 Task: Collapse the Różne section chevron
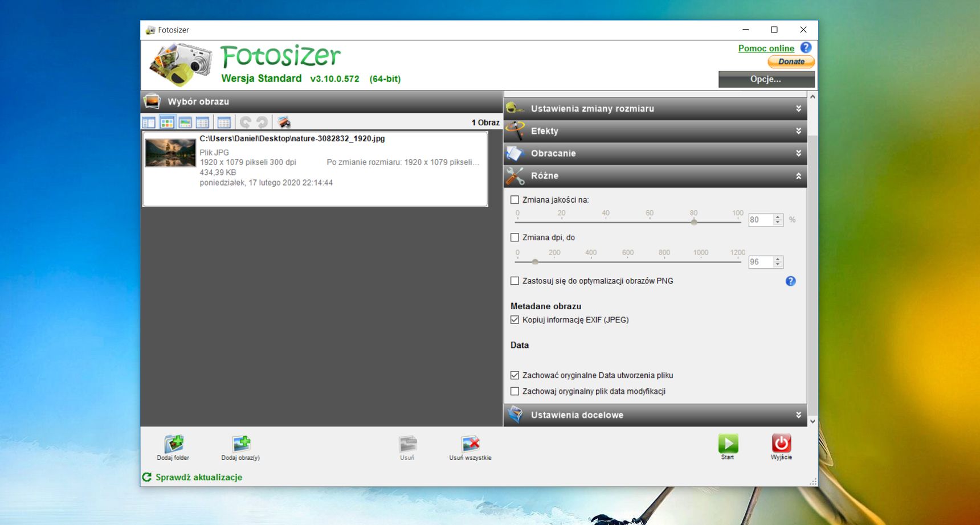coord(798,176)
